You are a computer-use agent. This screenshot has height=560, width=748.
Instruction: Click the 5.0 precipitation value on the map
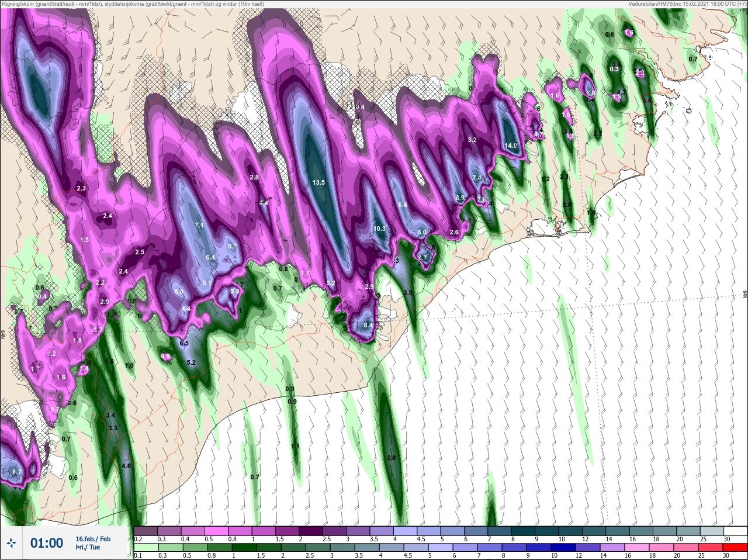pos(179,292)
